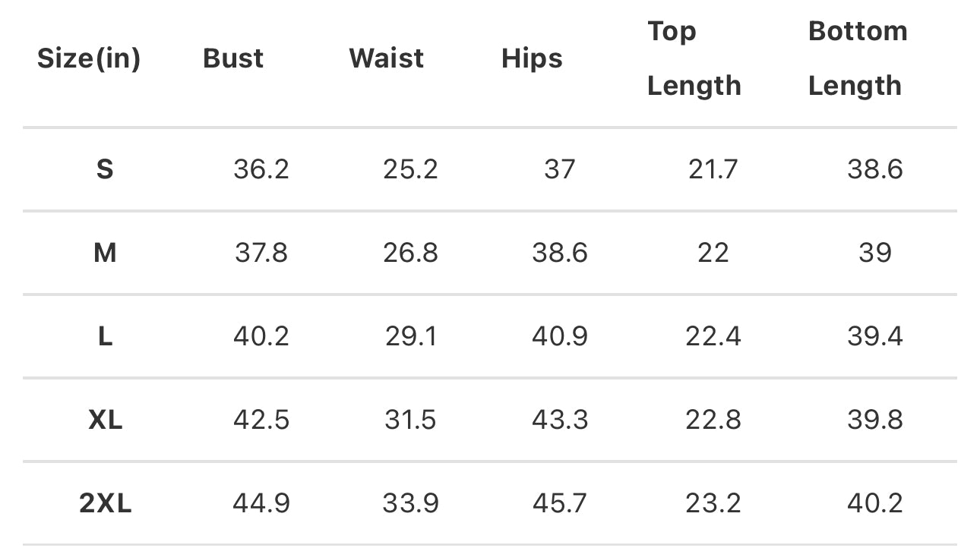The width and height of the screenshot is (980, 548).
Task: Select the S hips value 37
Action: (560, 169)
